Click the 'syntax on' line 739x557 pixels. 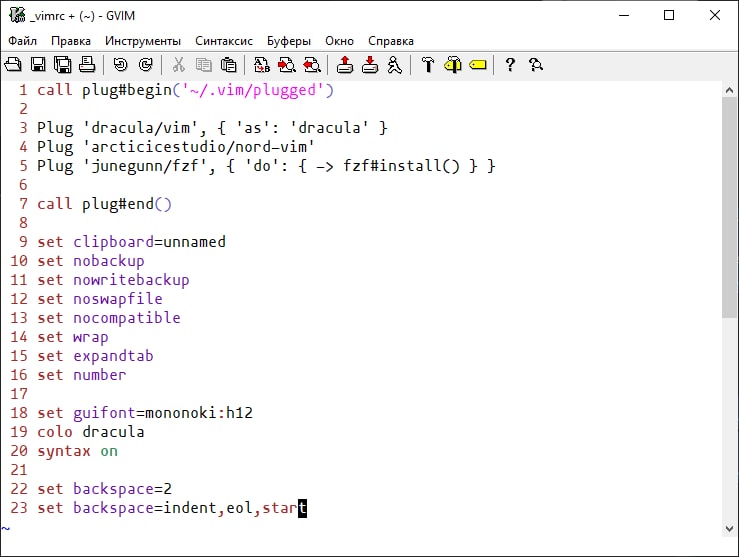point(77,451)
